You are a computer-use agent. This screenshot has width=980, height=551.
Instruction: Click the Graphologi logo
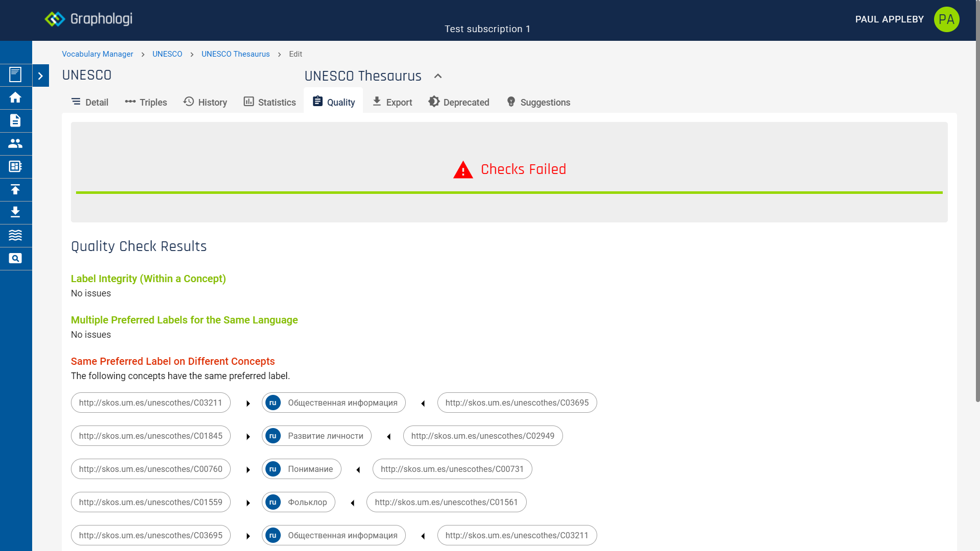tap(88, 19)
